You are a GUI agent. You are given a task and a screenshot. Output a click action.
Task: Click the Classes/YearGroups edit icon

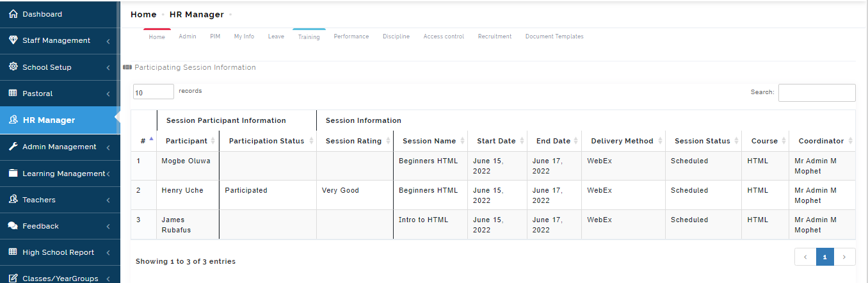[x=13, y=279]
